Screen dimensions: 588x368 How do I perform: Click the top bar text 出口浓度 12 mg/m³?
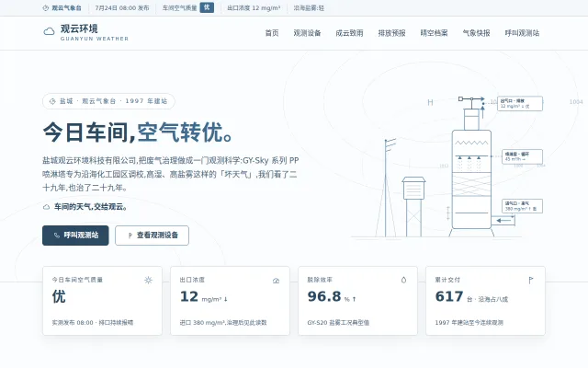click(x=254, y=8)
